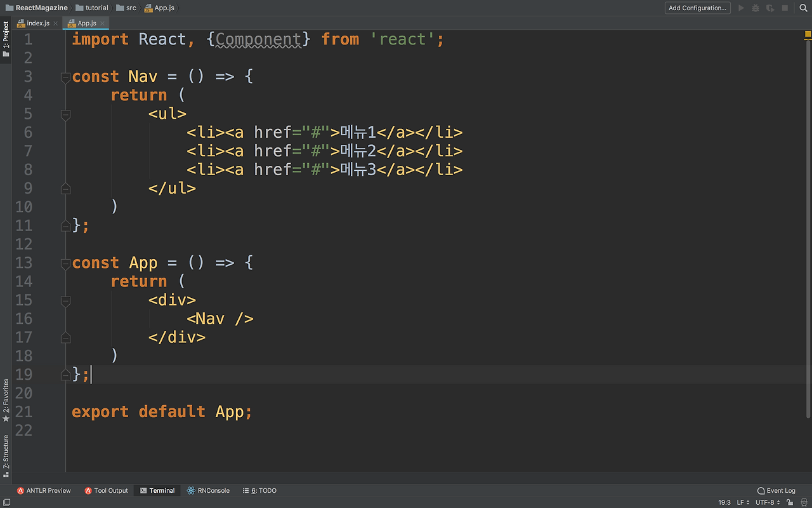812x508 pixels.
Task: Click the 메뉴2 link text on line 7
Action: pyautogui.click(x=358, y=150)
